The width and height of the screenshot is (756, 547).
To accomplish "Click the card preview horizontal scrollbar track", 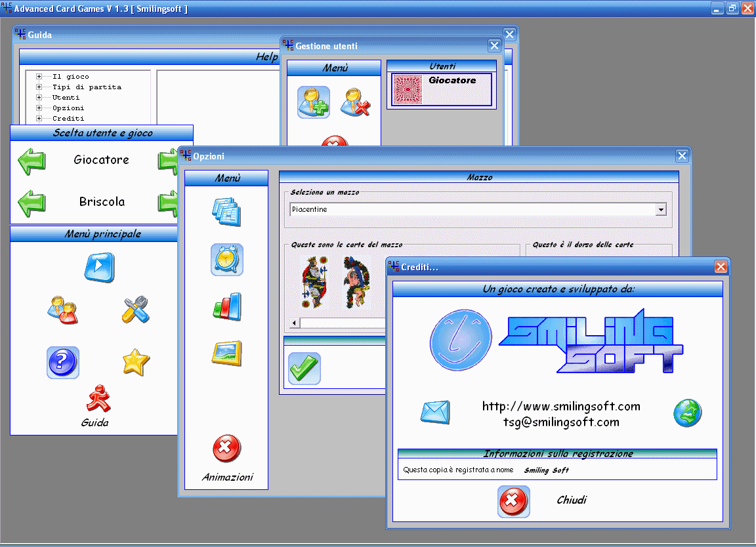I will tap(343, 323).
